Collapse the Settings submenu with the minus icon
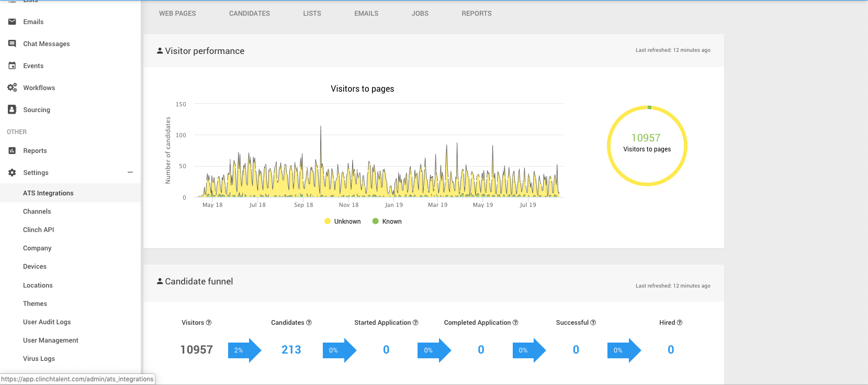 [x=130, y=172]
